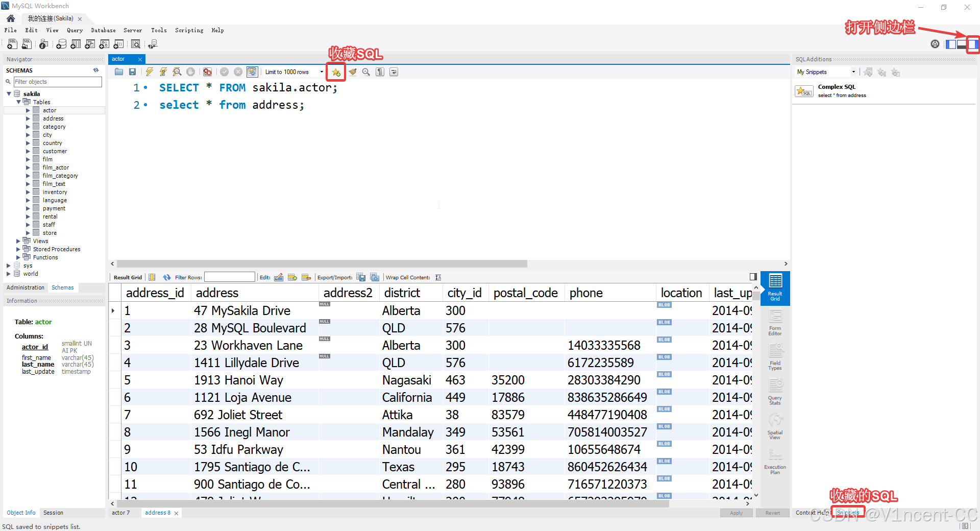
Task: Rollback transaction icon
Action: click(x=238, y=72)
